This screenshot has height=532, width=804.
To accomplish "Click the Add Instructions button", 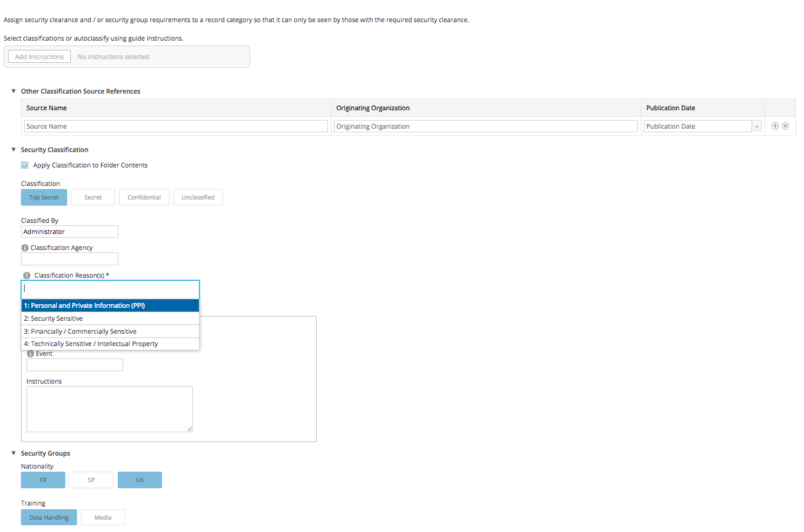I will tap(39, 57).
